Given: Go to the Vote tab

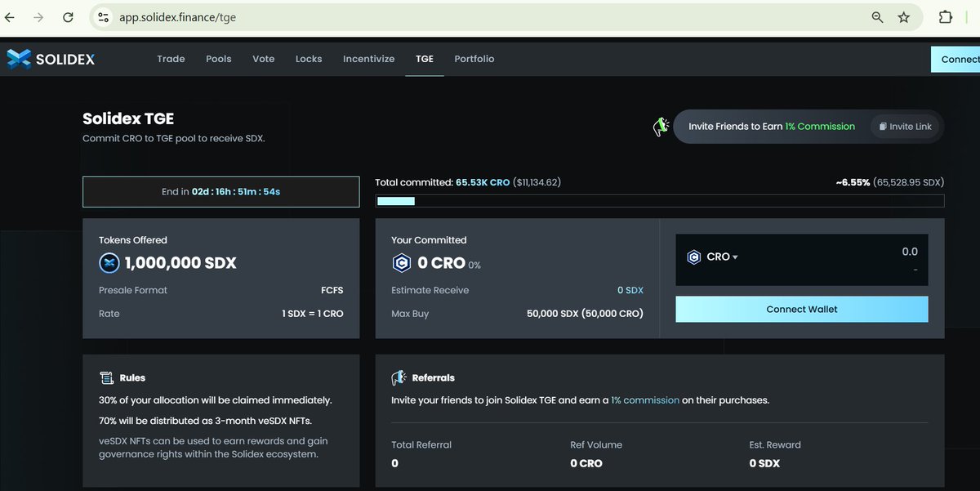Looking at the screenshot, I should click(x=264, y=59).
